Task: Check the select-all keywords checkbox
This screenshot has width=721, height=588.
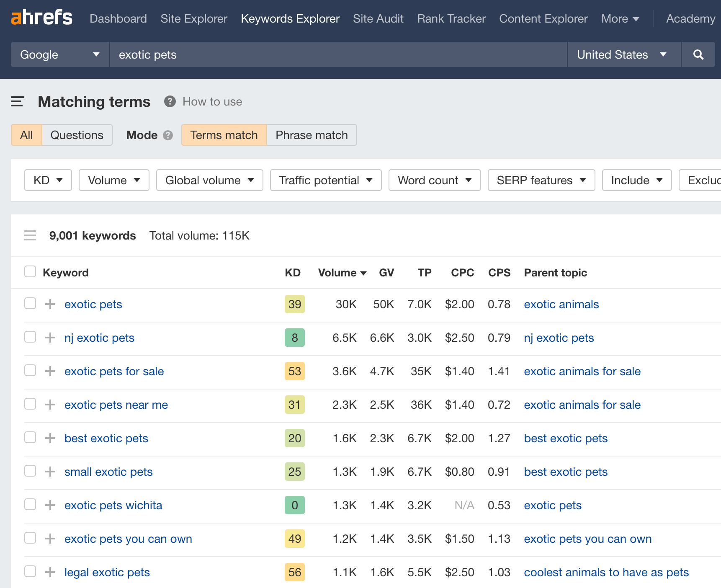Action: (30, 271)
